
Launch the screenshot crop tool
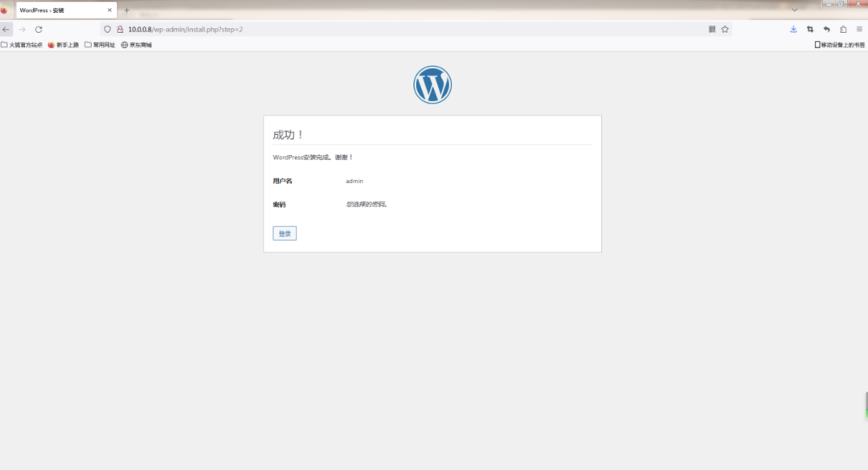tap(810, 30)
